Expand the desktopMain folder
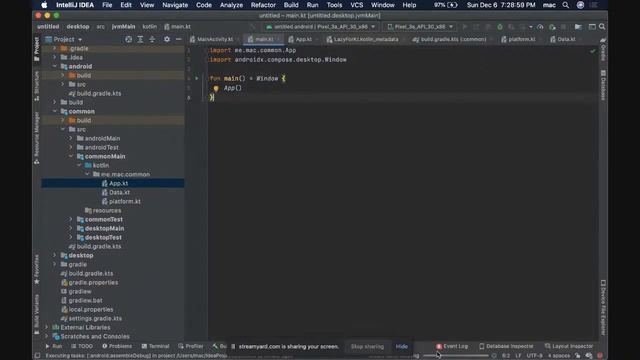The image size is (640, 360). coord(71,228)
